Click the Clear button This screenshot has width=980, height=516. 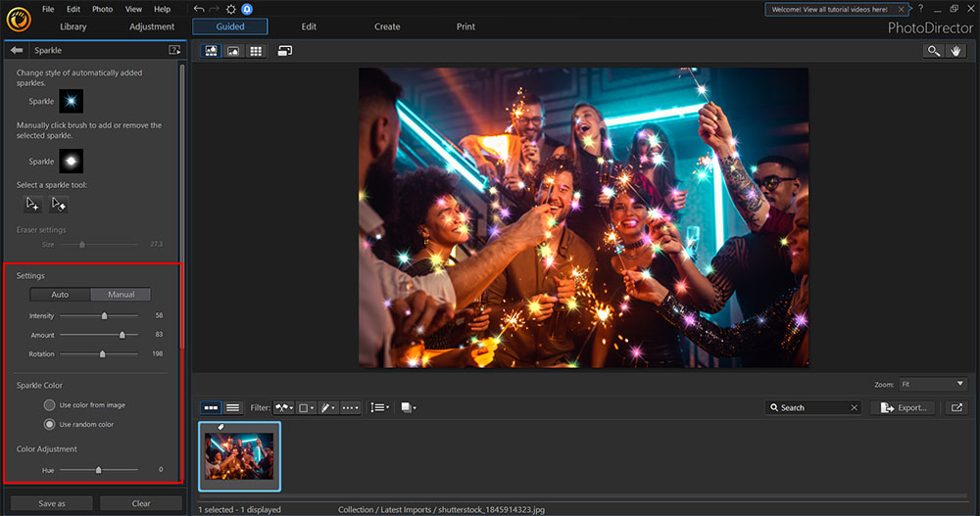tap(141, 503)
